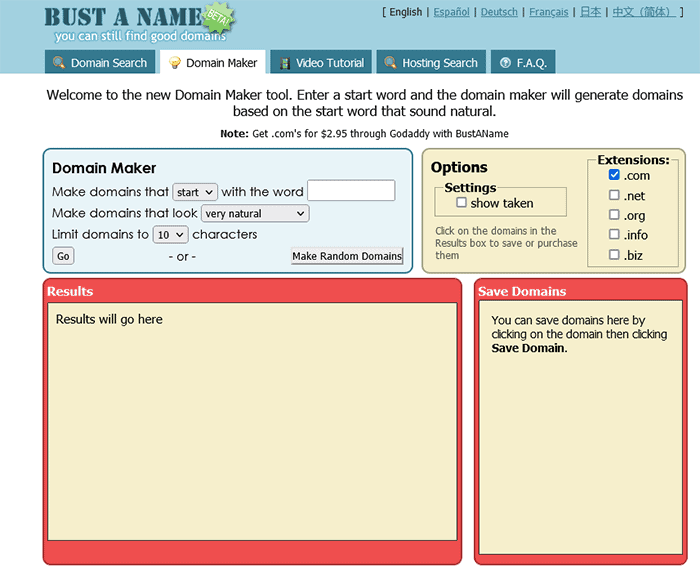
Task: Click the Hosting Search magnifier icon
Action: coord(390,62)
